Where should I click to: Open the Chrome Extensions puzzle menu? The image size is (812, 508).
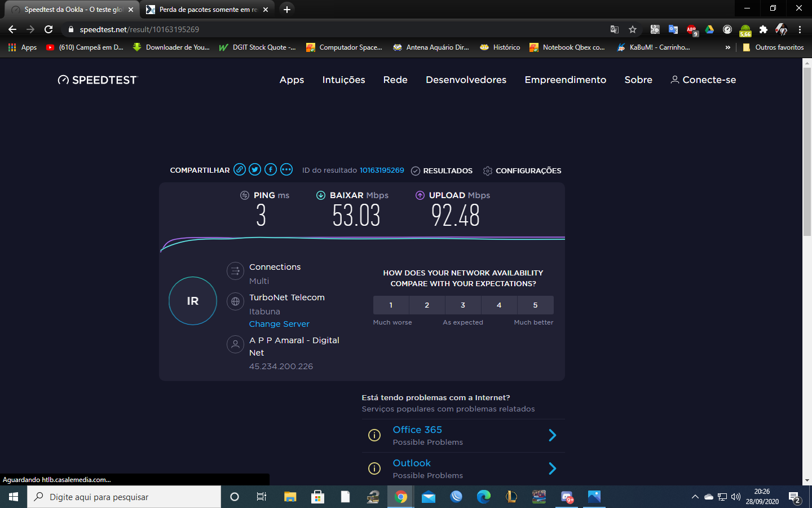[764, 29]
